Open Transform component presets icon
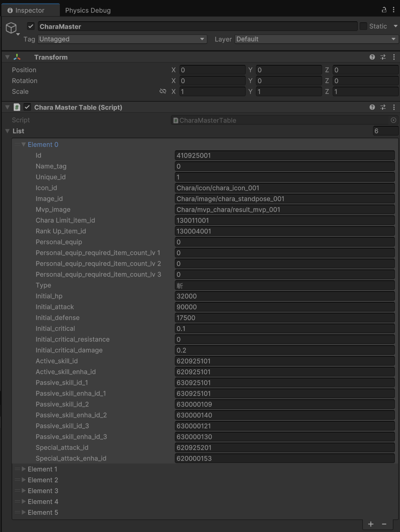Viewport: 400px width, 532px height. click(383, 57)
